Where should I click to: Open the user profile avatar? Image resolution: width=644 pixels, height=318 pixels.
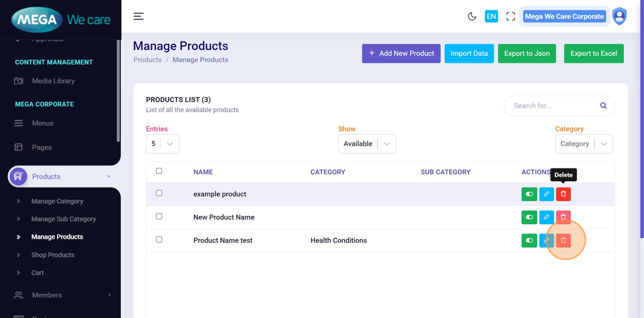pyautogui.click(x=619, y=16)
